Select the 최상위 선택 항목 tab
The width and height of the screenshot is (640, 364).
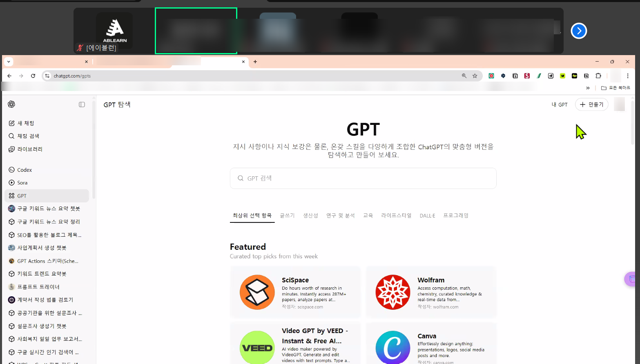point(252,215)
